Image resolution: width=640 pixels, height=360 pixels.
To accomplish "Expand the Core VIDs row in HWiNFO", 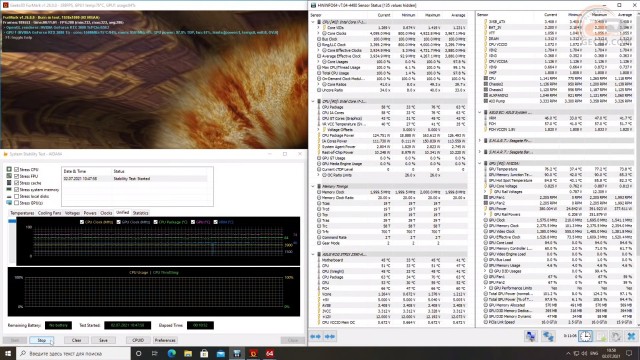I will (x=318, y=27).
